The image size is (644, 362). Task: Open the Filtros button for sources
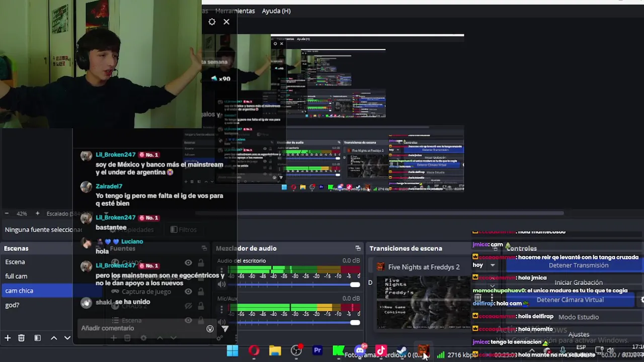coord(183,230)
